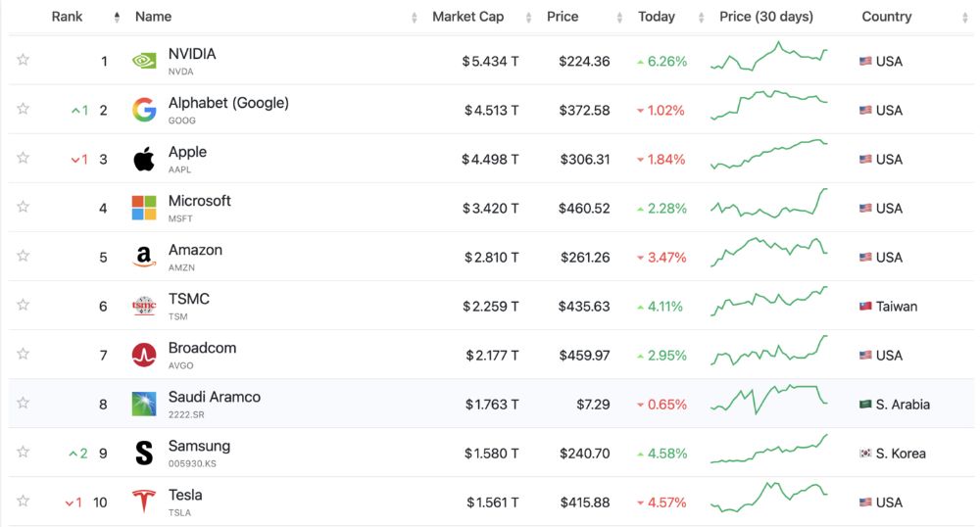Sort by the Price (30 days) header
980x527 pixels.
click(x=766, y=17)
